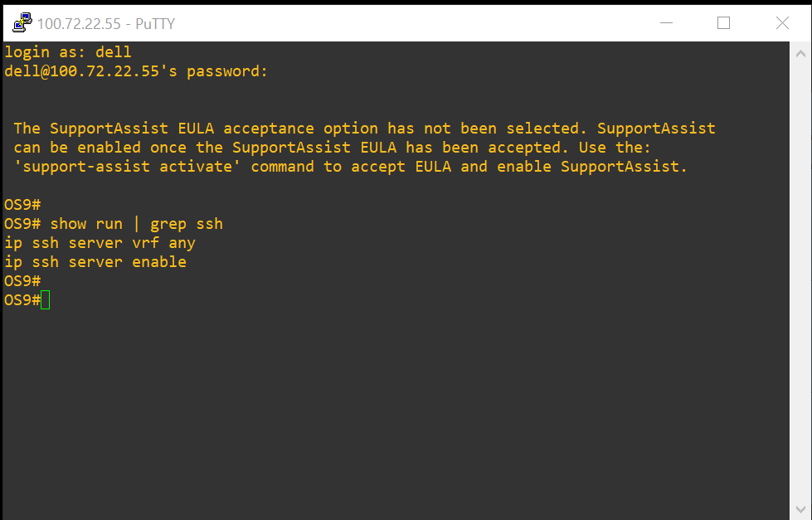The width and height of the screenshot is (812, 520).
Task: Select the 'ip ssh server vrf any' output line
Action: click(x=100, y=242)
